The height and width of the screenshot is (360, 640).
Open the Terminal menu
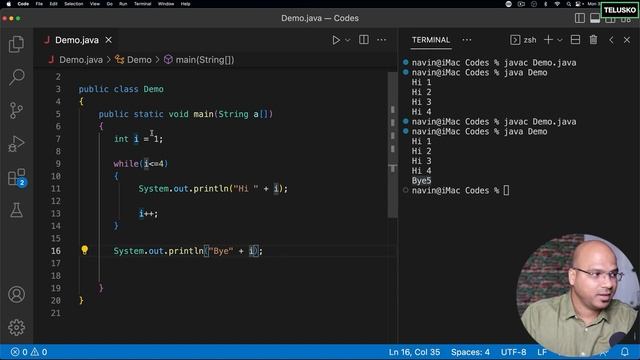(143, 4)
